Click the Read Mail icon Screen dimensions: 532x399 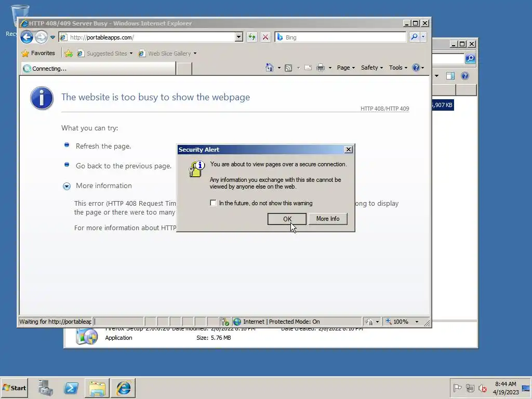[x=308, y=68]
